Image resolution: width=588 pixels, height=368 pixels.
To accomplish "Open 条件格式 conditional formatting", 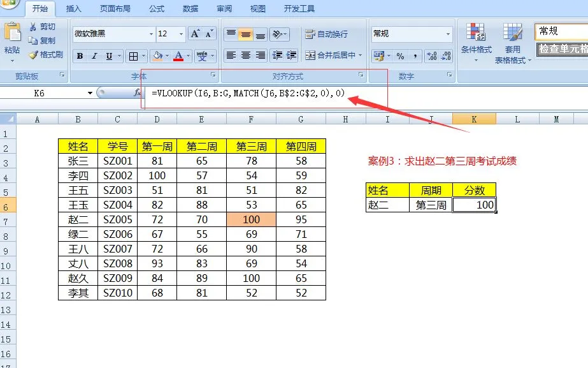I will click(x=477, y=43).
